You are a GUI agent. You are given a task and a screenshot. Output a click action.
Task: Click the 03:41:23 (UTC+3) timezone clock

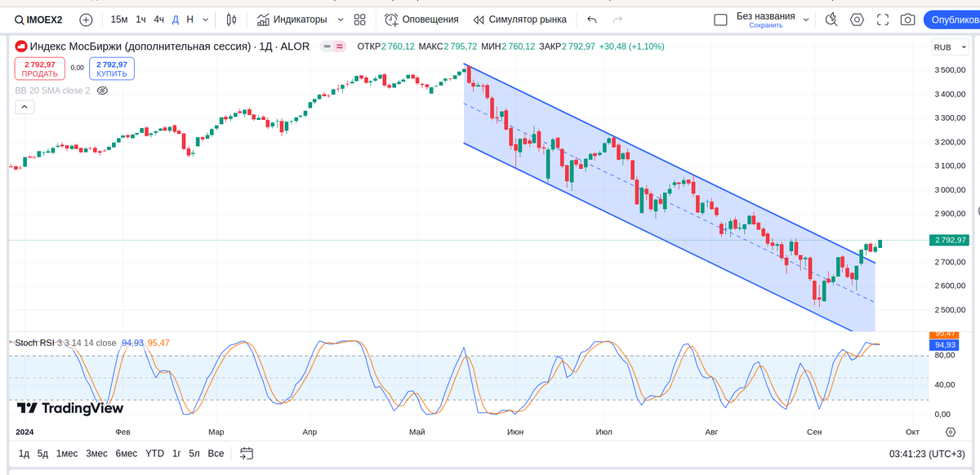(927, 454)
